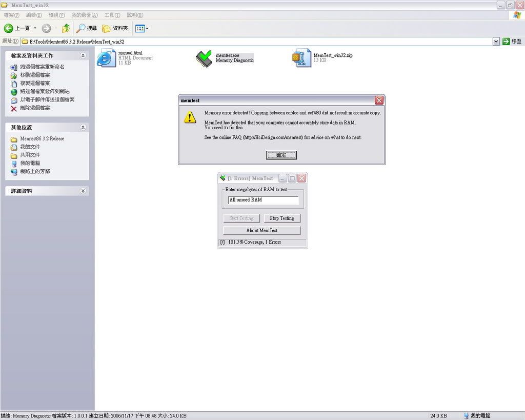Click the Memtest86 3.2 Release link
525x420 pixels.
coord(42,138)
